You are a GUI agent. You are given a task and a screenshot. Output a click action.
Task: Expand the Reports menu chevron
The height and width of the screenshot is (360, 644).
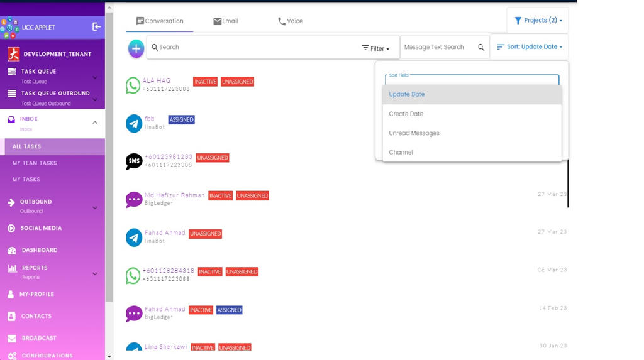pyautogui.click(x=95, y=273)
